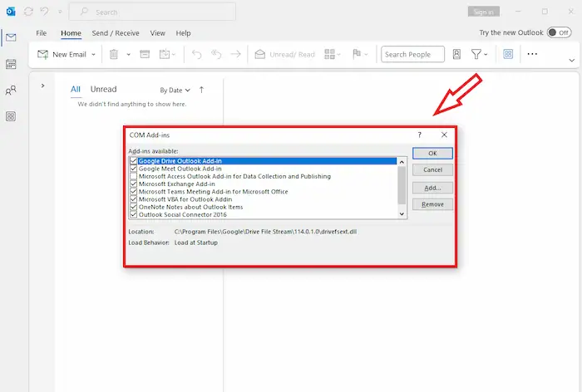Click the All Apps add-ins ribbon icon
582x392 pixels.
(x=508, y=54)
